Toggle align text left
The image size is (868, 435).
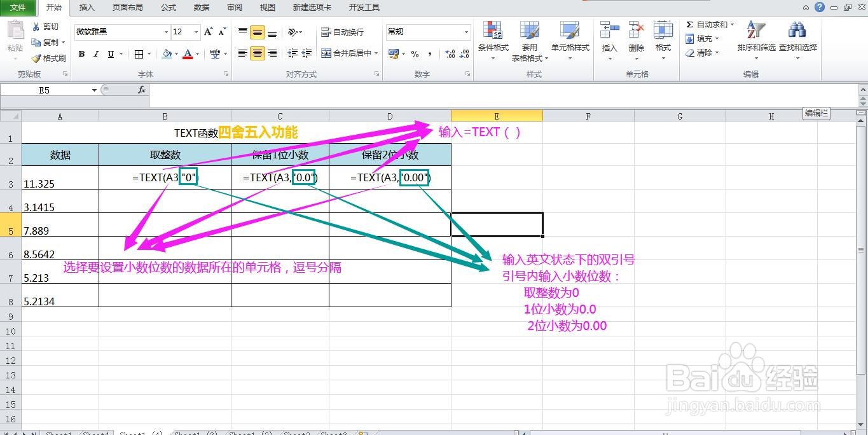243,53
